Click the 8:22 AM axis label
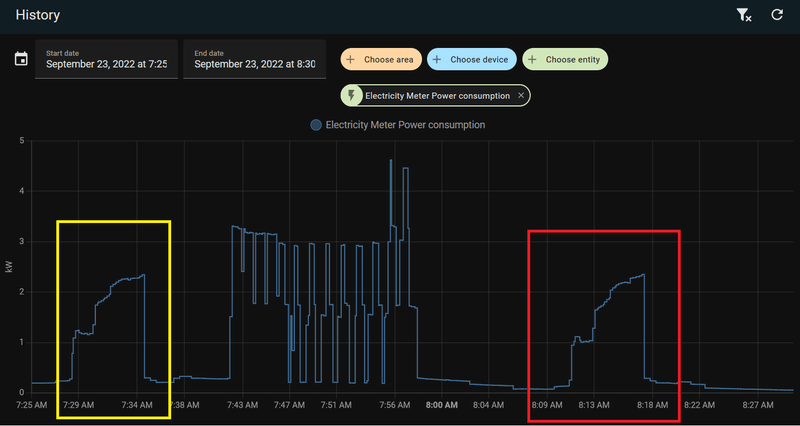This screenshot has height=426, width=800. click(x=699, y=406)
